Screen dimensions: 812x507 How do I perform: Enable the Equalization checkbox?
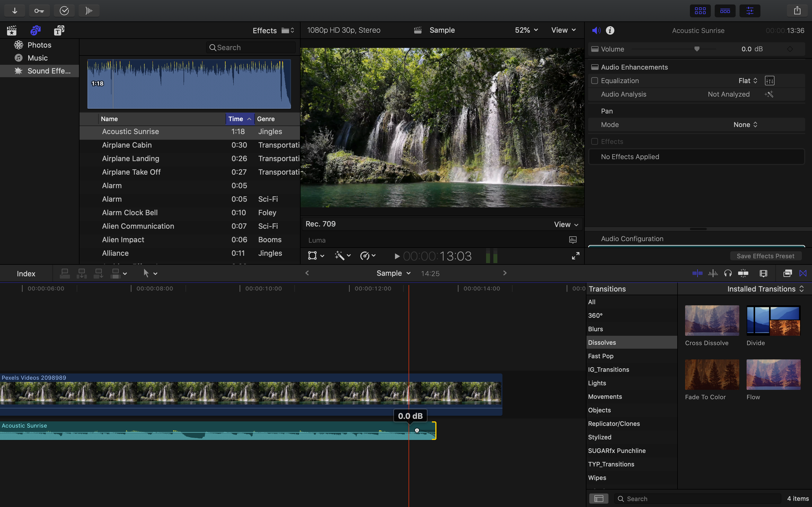595,81
